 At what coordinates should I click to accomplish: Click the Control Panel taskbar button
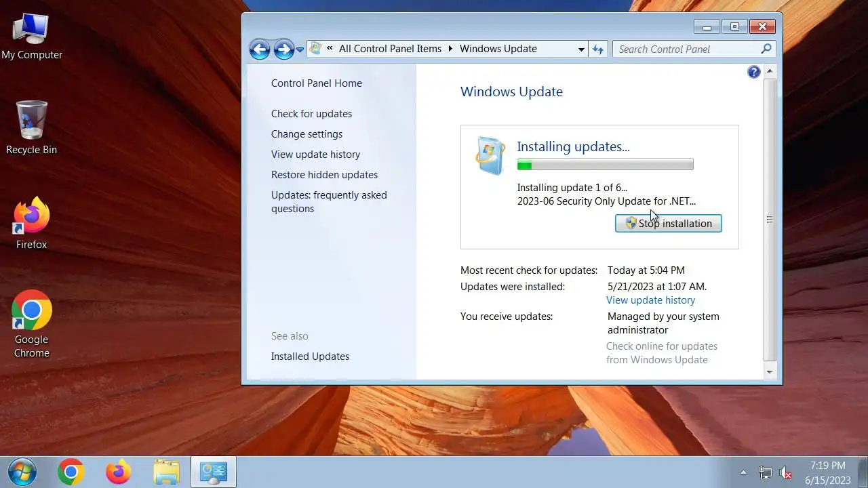(x=214, y=472)
